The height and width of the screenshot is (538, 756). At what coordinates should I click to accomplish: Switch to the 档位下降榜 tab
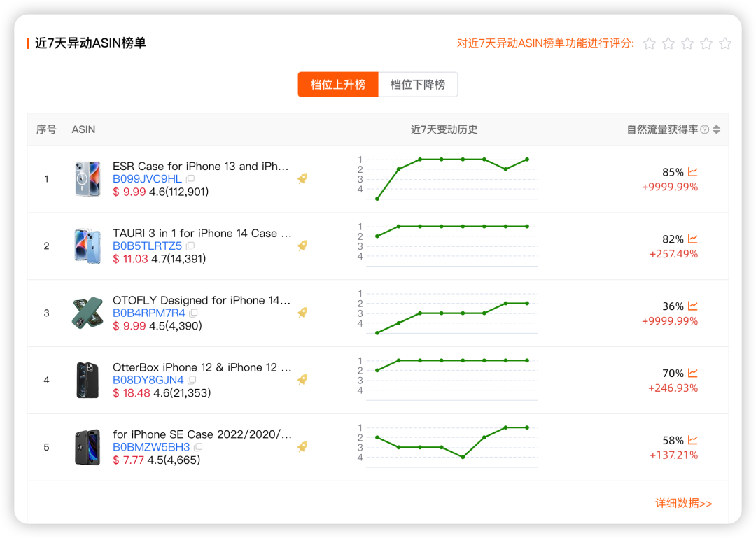click(418, 84)
